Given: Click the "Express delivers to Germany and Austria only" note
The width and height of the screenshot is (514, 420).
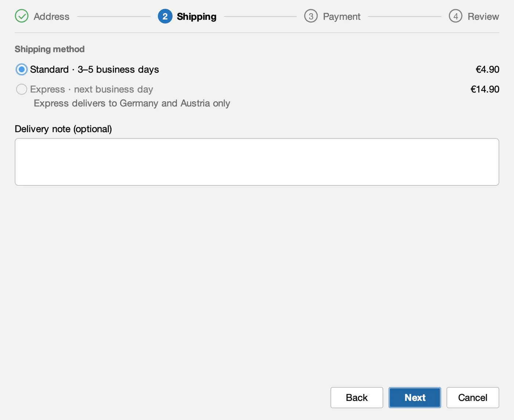Looking at the screenshot, I should coord(132,103).
